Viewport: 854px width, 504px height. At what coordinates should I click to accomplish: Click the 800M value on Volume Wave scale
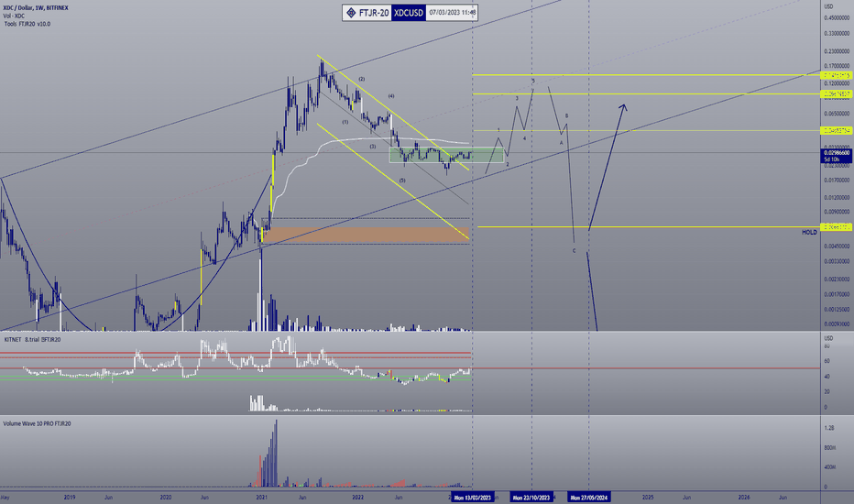[x=830, y=447]
